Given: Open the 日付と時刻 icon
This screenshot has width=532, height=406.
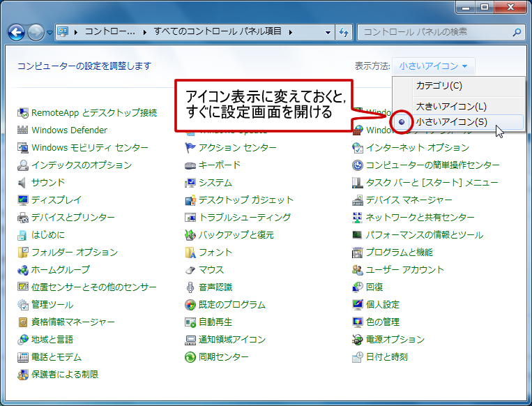Looking at the screenshot, I should pos(358,357).
